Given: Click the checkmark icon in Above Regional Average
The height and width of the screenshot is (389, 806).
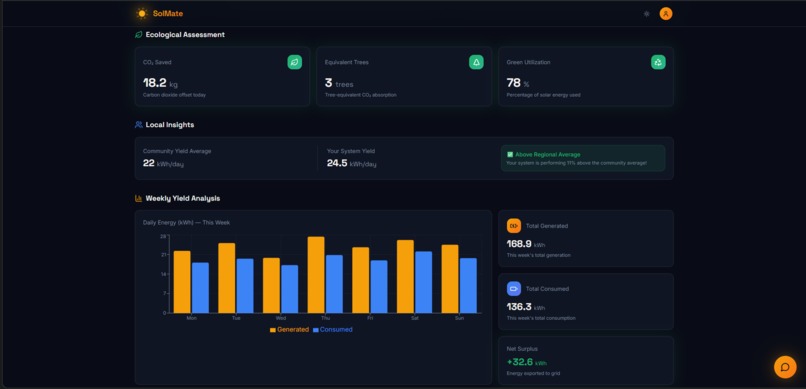Looking at the screenshot, I should pyautogui.click(x=510, y=154).
